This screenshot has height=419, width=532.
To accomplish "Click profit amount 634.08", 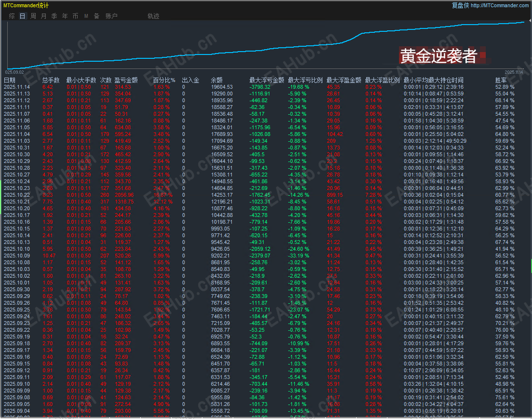I will pyautogui.click(x=123, y=127).
